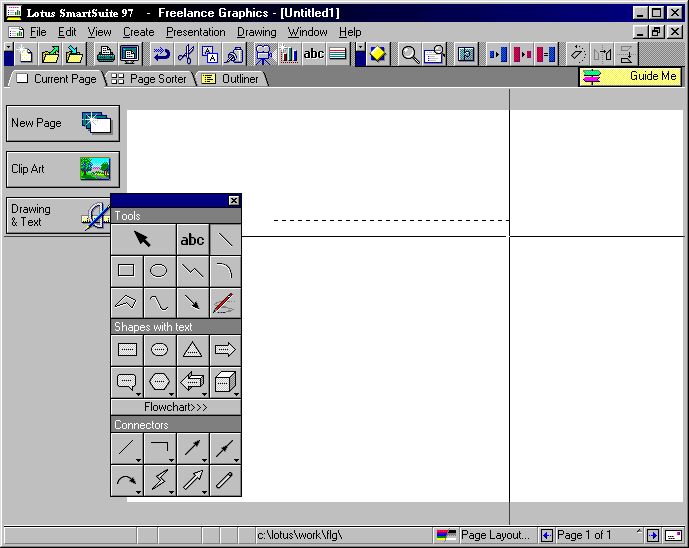Viewport: 689px width, 548px height.
Task: Open the Presentation menu
Action: 196,32
